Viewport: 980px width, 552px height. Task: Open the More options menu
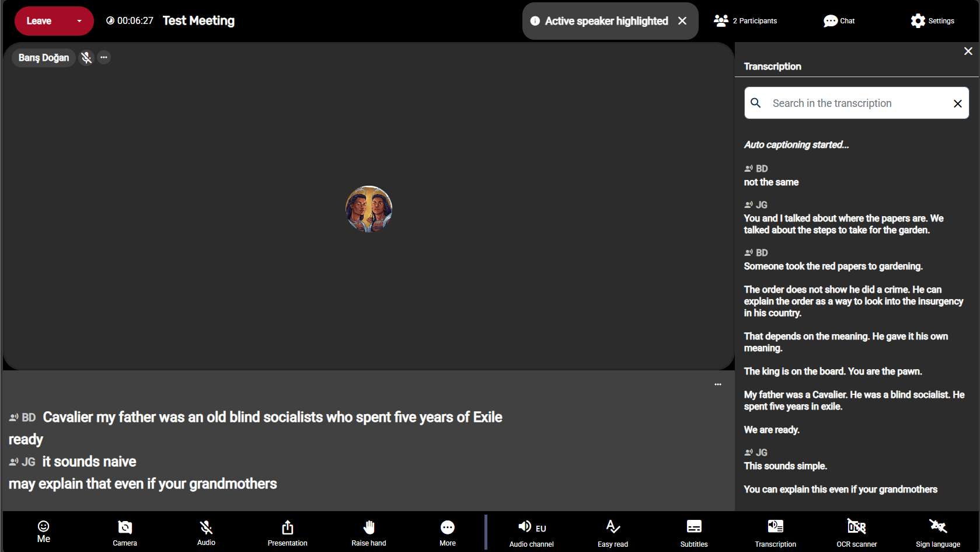coord(448,527)
